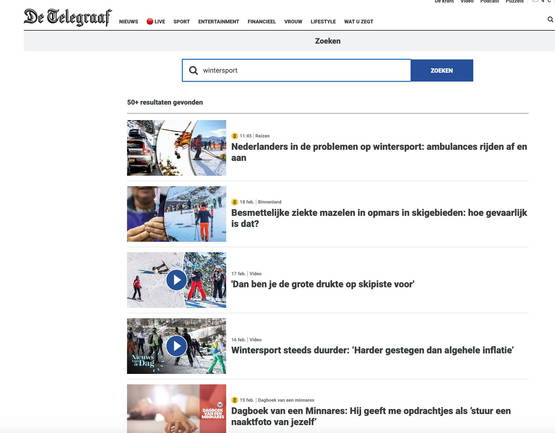Play the 'grote drukte op skipiste' video
This screenshot has height=433, width=555.
click(176, 280)
